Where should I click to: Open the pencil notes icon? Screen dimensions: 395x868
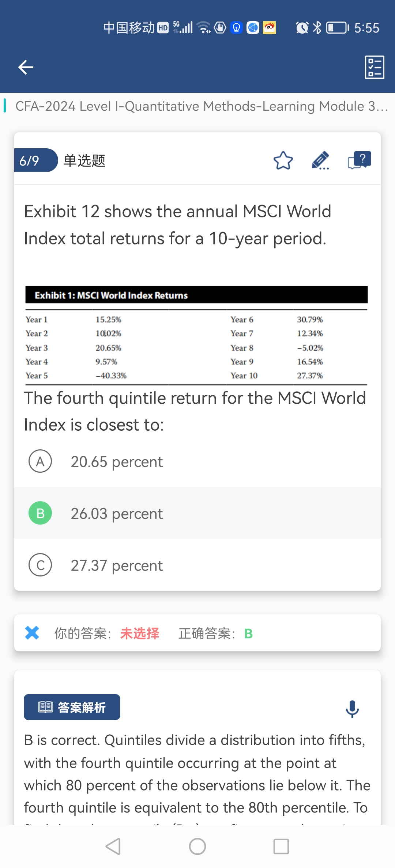(x=320, y=161)
